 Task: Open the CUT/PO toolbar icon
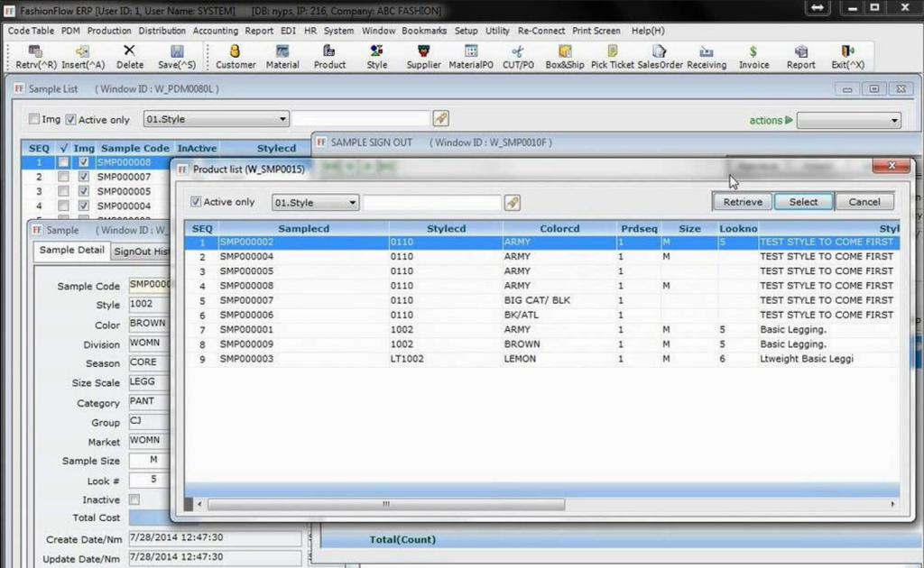coord(518,51)
